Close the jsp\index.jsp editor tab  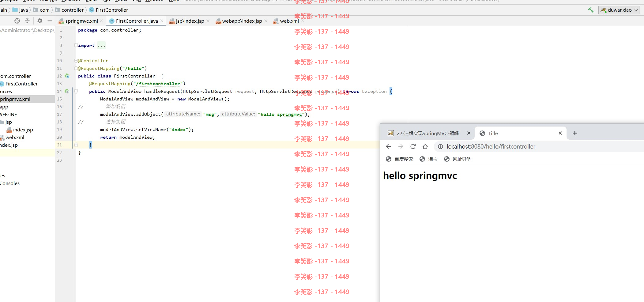(x=208, y=21)
